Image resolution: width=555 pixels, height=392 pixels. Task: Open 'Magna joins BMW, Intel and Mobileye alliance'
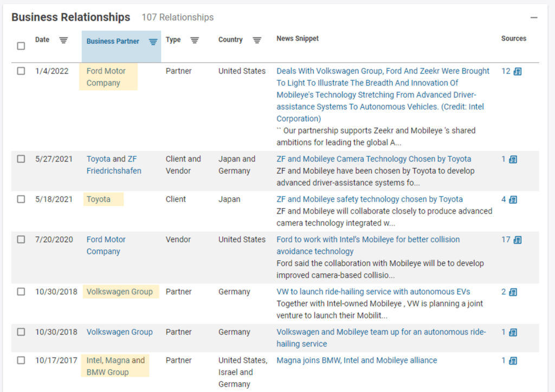[357, 361]
